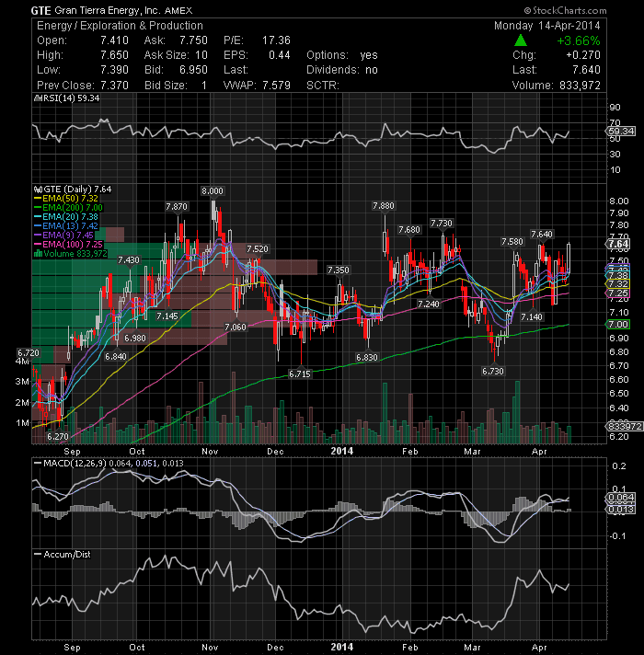The width and height of the screenshot is (644, 655).
Task: Click the 59.34 RSI axis value tag
Action: pyautogui.click(x=621, y=132)
